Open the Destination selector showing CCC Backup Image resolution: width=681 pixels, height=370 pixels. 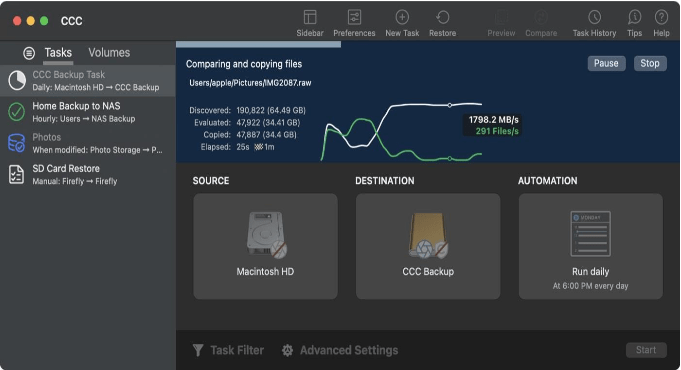point(428,246)
